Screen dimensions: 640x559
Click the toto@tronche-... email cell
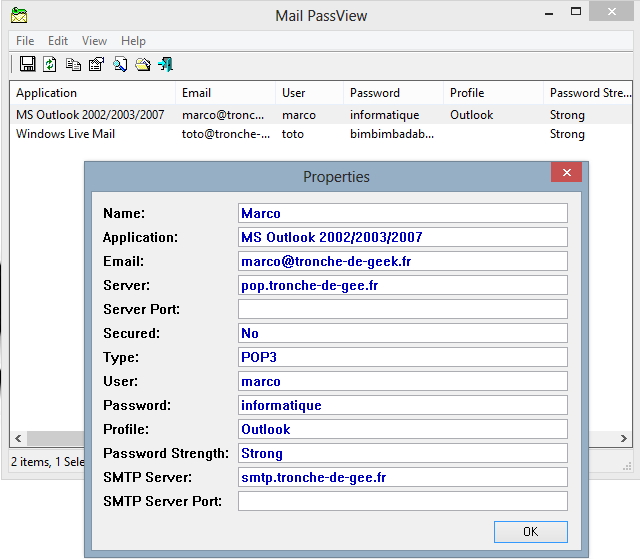tap(226, 134)
